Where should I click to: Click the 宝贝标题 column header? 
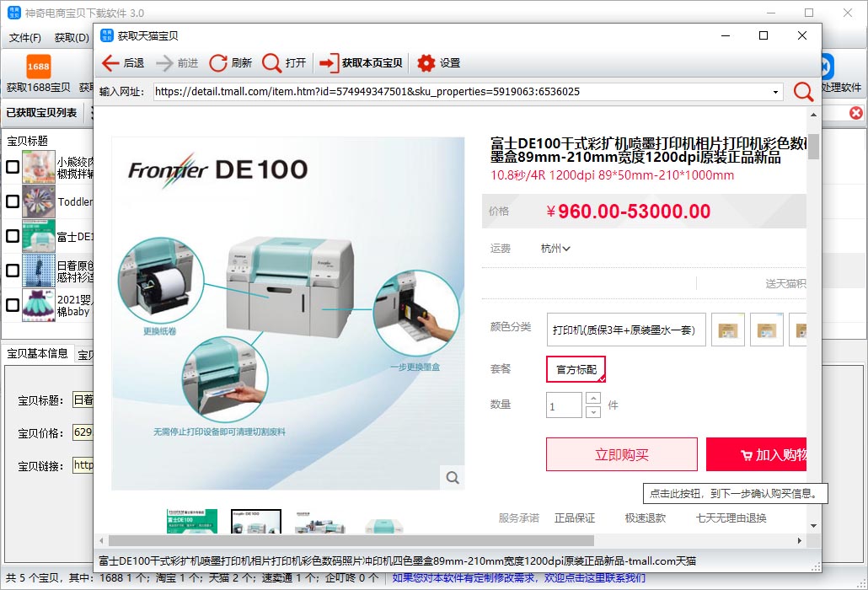coord(28,141)
